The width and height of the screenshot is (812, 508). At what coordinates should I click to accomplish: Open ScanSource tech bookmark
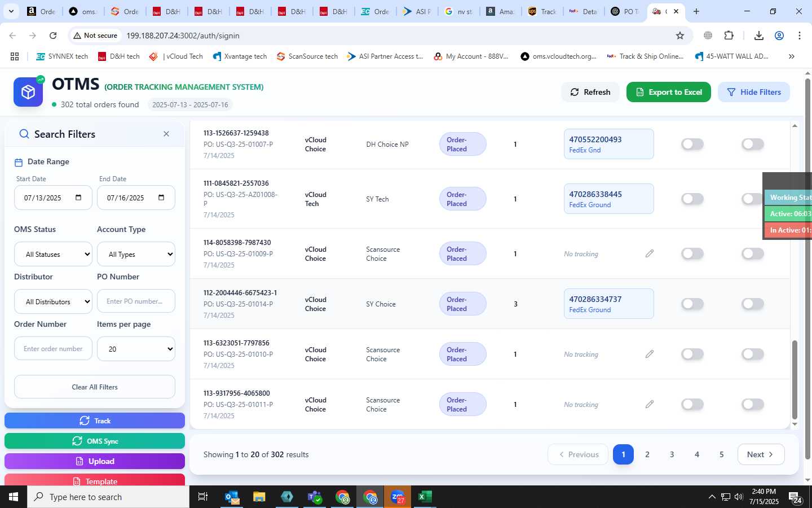pos(307,56)
